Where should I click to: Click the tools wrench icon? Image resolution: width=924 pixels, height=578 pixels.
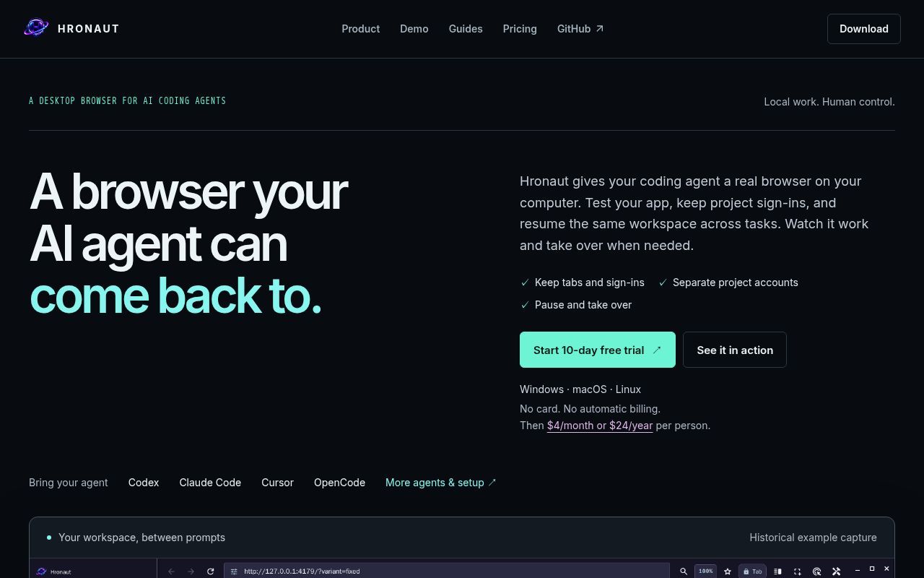point(837,571)
